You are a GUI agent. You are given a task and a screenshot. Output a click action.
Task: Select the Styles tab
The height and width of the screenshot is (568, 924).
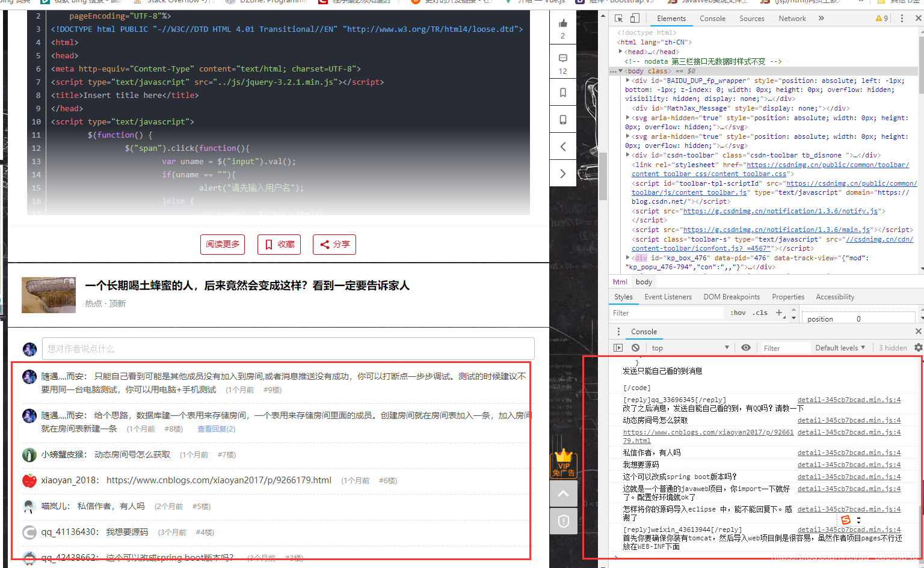coord(623,297)
